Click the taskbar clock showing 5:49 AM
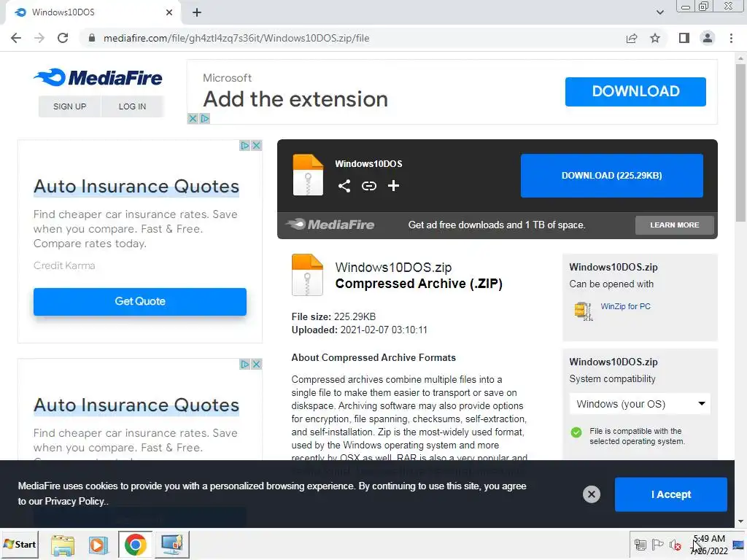Screen dimensions: 747x560 pyautogui.click(x=709, y=545)
